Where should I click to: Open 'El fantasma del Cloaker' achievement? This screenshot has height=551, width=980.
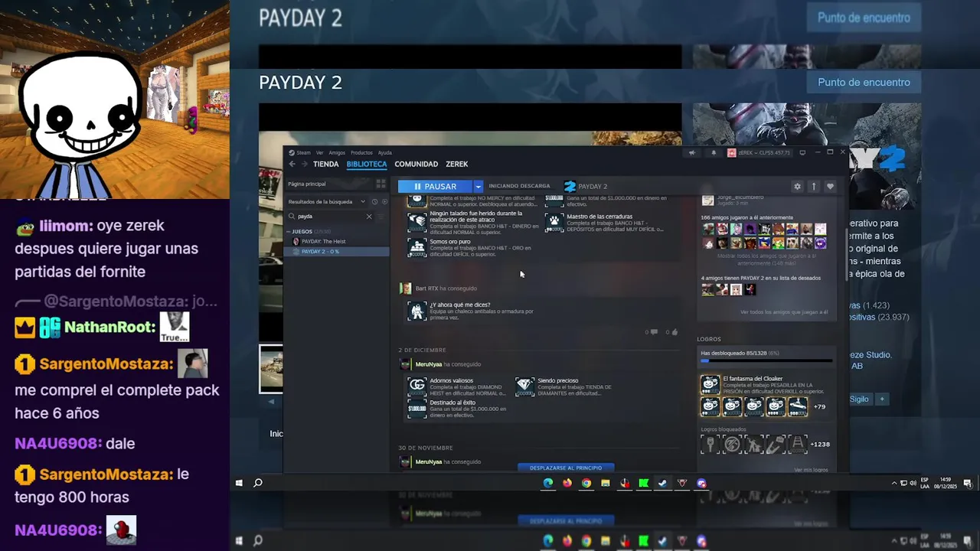tap(766, 384)
